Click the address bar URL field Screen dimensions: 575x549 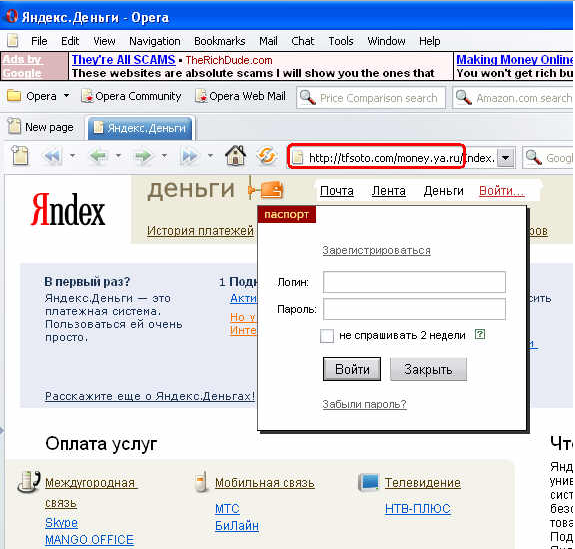(402, 158)
